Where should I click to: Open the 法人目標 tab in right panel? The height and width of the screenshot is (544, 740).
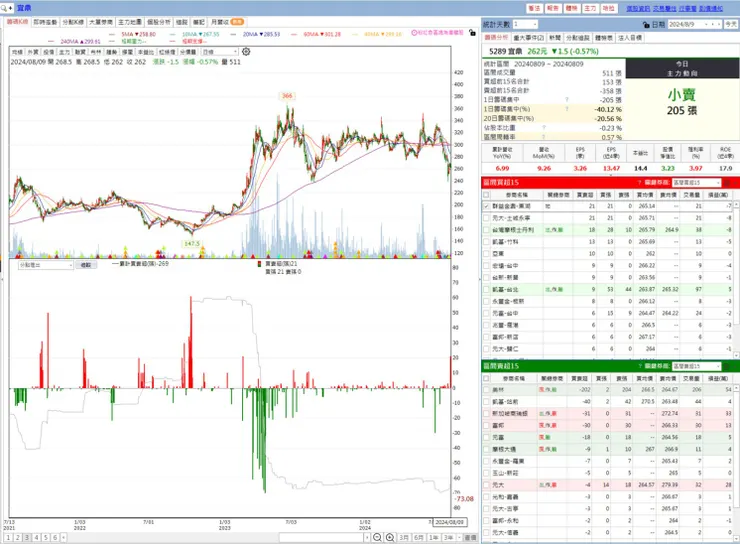[630, 38]
